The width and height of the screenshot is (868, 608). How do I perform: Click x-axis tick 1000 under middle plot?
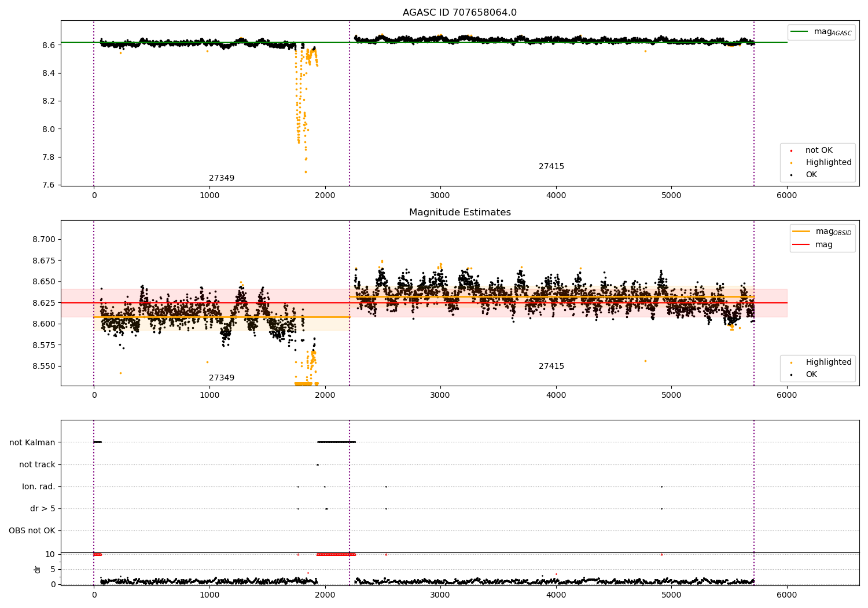[209, 395]
